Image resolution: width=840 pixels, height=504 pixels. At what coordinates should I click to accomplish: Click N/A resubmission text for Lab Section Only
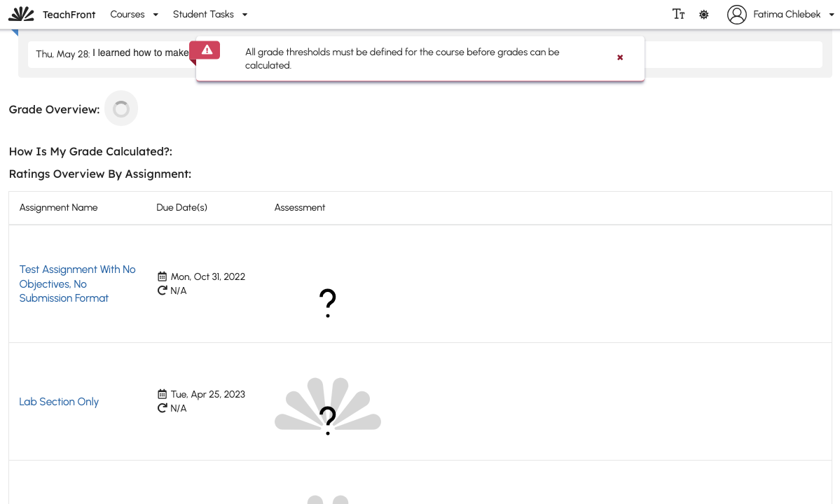tap(179, 408)
